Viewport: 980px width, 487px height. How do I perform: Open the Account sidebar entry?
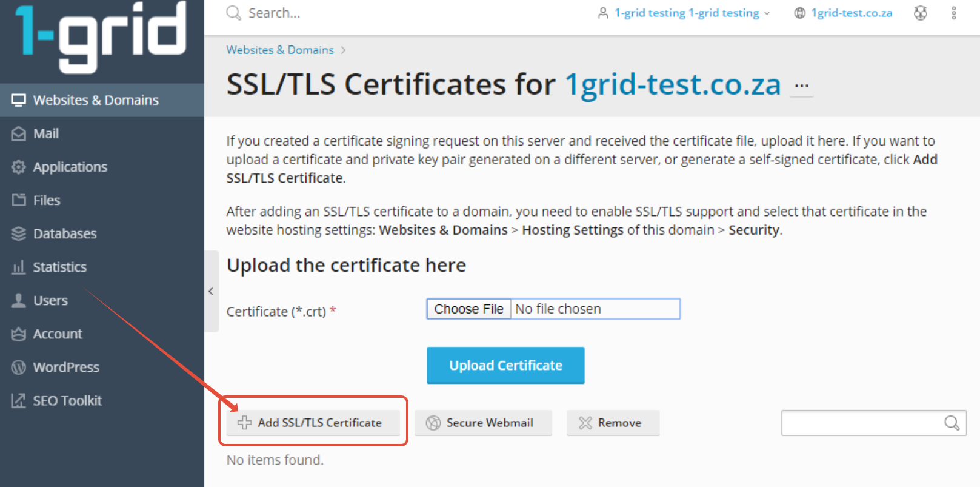102,334
